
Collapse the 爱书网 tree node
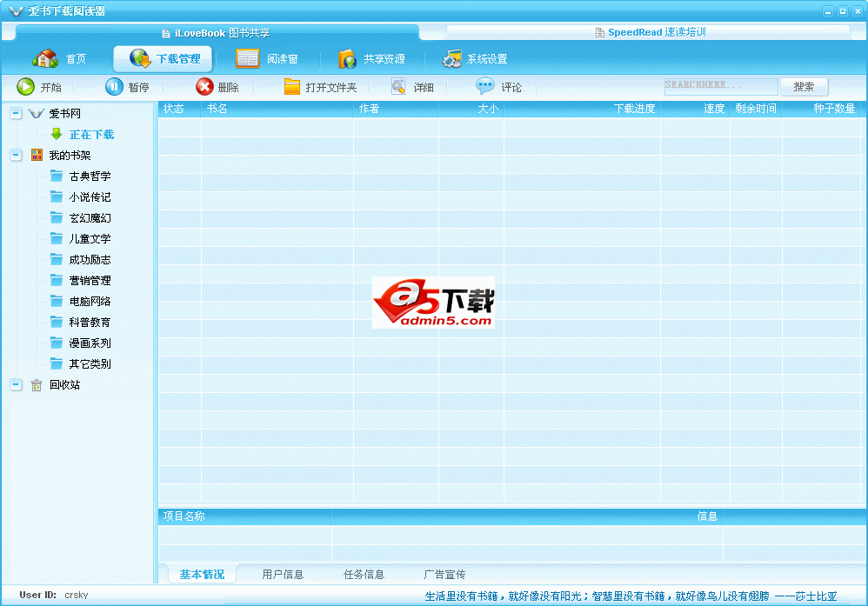(x=16, y=113)
